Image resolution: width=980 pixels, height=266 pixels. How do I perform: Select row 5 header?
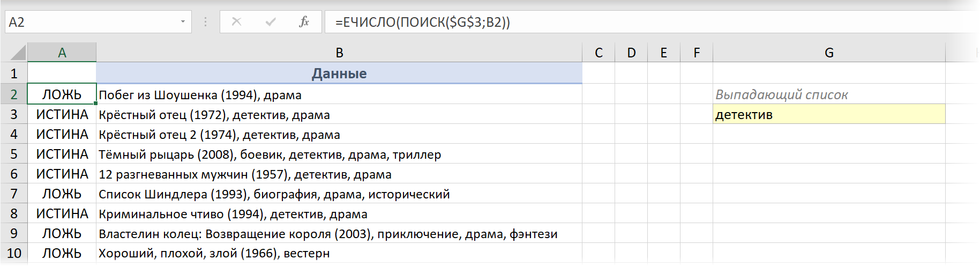click(14, 154)
